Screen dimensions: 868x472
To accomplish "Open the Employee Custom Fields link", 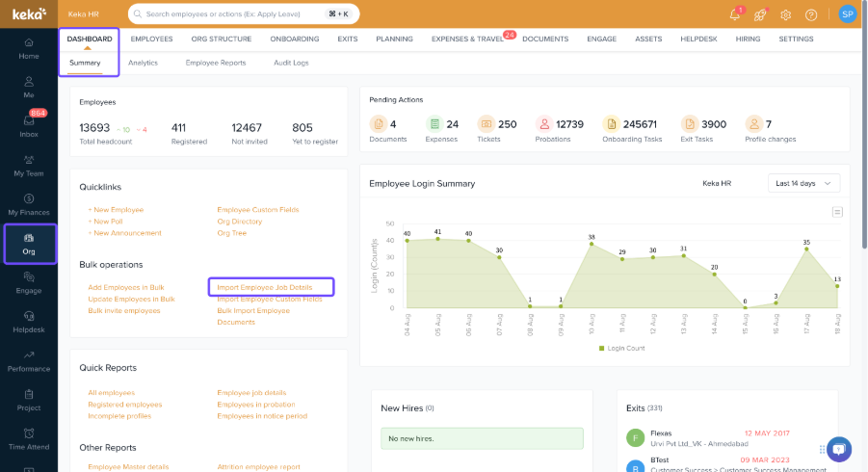I will pos(258,210).
